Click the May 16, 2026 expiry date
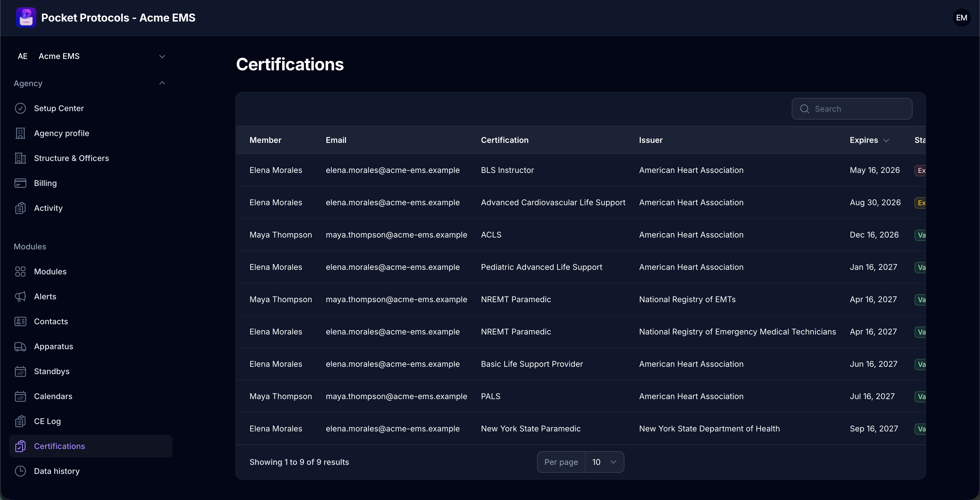This screenshot has width=980, height=500. pyautogui.click(x=875, y=170)
